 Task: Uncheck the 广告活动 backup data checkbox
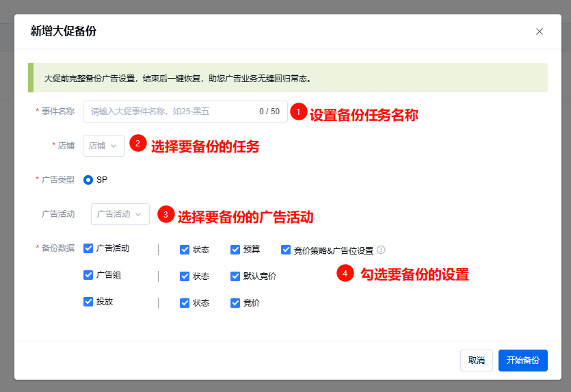[88, 248]
